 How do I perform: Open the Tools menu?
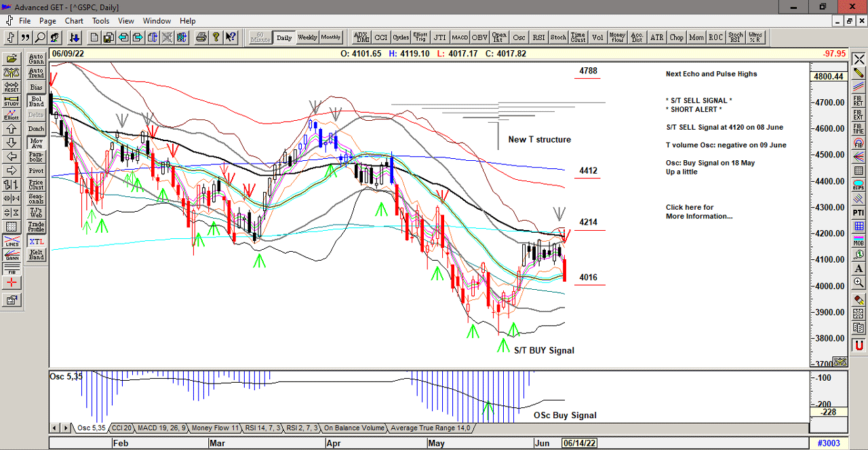(100, 21)
